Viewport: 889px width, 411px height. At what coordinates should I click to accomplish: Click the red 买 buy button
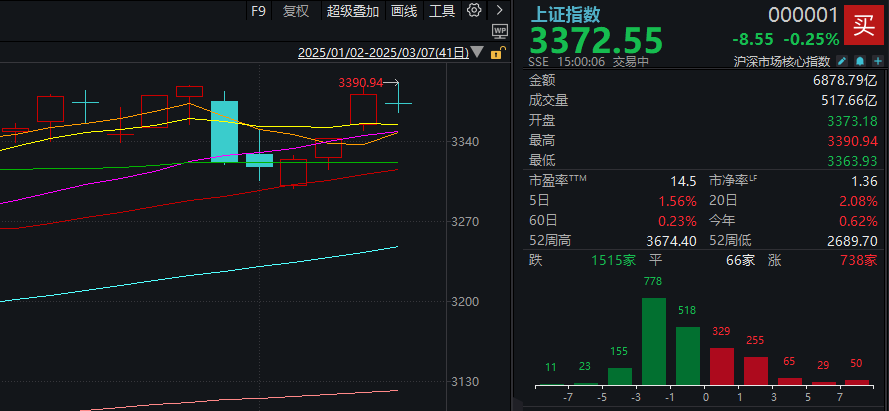[864, 26]
